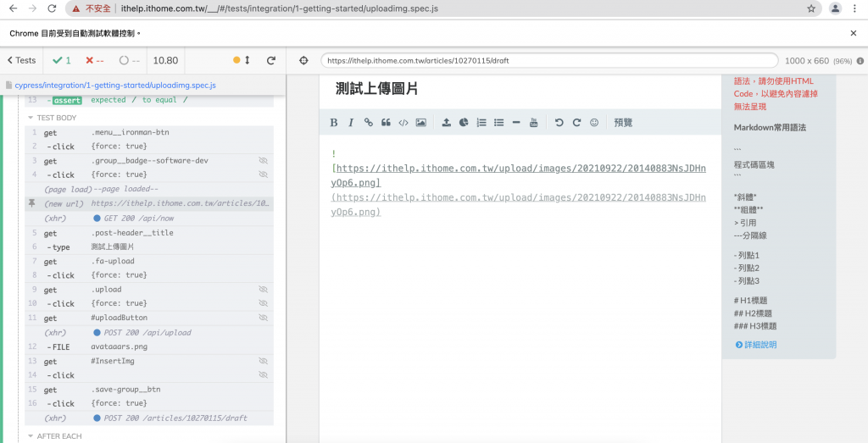Open the upload image tool in the editor toolbar
This screenshot has width=868, height=443.
446,123
